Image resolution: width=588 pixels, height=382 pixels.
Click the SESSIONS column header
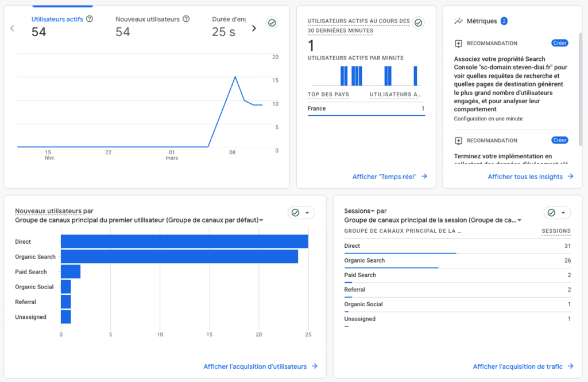pyautogui.click(x=556, y=231)
